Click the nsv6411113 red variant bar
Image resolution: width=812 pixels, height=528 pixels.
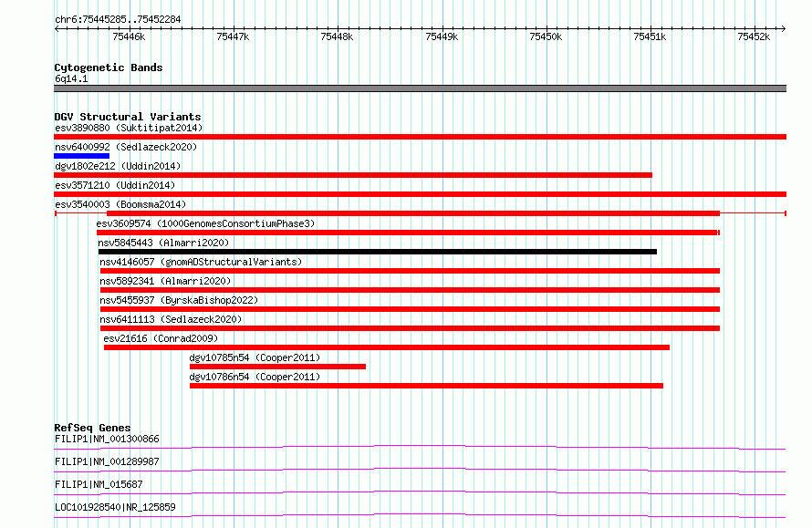point(411,328)
